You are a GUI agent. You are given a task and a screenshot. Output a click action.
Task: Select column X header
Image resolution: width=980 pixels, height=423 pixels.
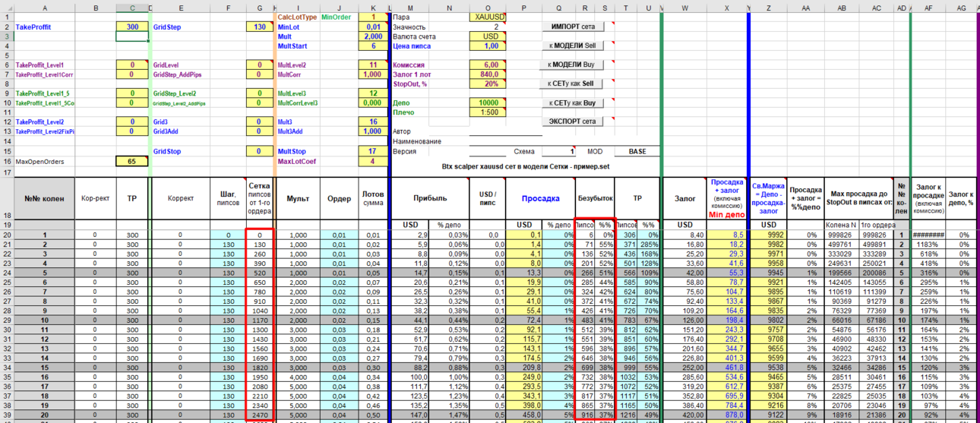coord(727,7)
